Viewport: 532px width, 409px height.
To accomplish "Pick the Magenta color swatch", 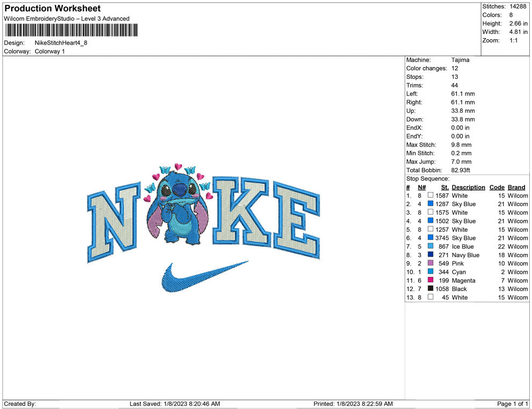I will pos(430,280).
